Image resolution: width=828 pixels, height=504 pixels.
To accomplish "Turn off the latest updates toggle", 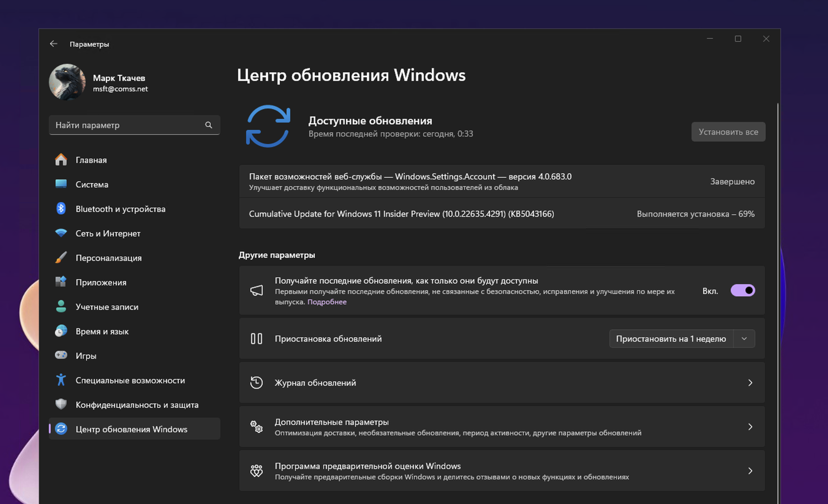I will (742, 291).
